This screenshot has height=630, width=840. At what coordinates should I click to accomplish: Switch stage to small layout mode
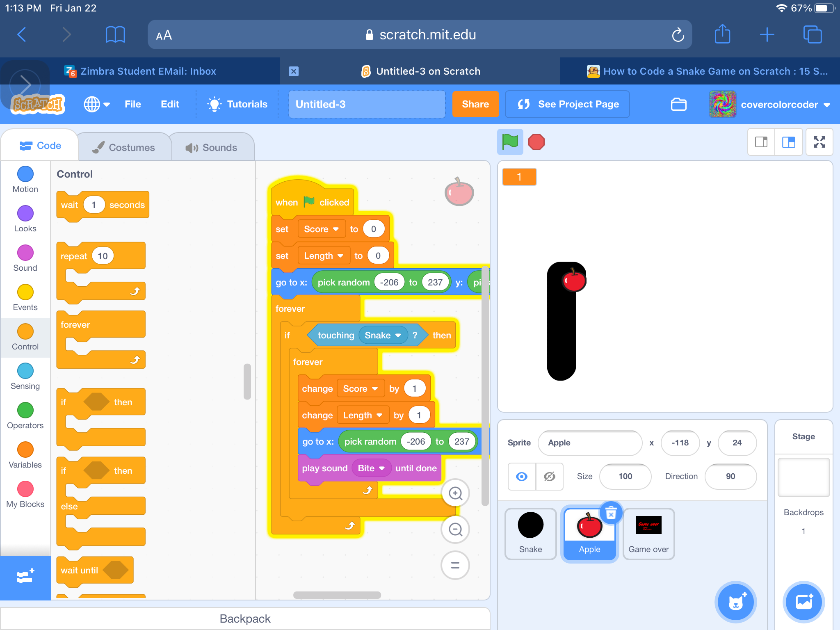point(761,142)
